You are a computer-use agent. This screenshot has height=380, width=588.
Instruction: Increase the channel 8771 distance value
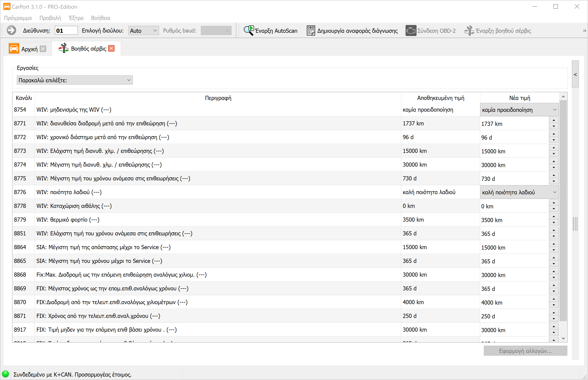pyautogui.click(x=554, y=120)
